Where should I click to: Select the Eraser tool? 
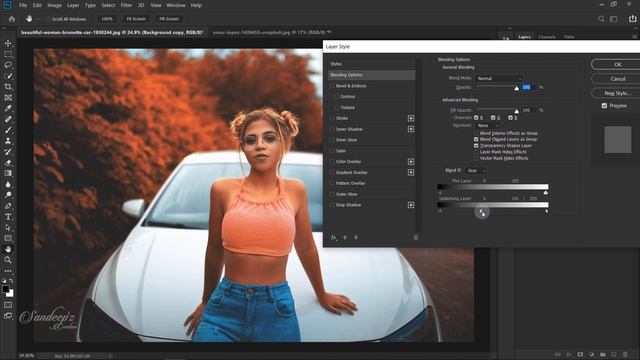coord(8,162)
